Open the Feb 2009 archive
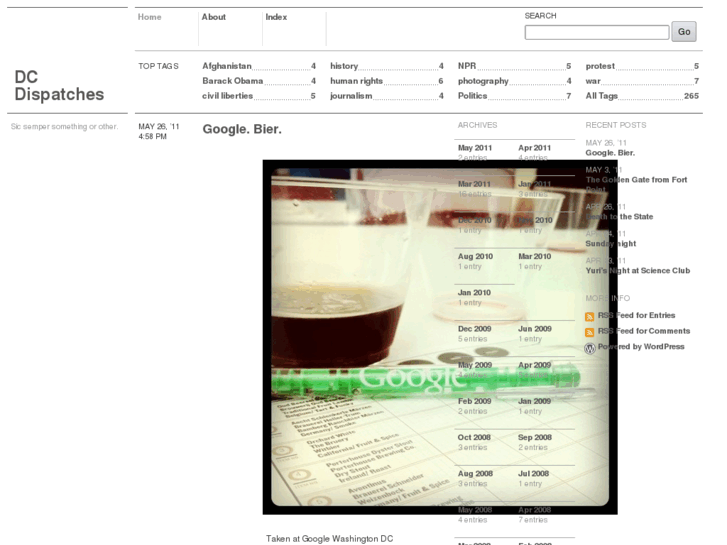Viewport: 727px width, 545px height. [474, 401]
